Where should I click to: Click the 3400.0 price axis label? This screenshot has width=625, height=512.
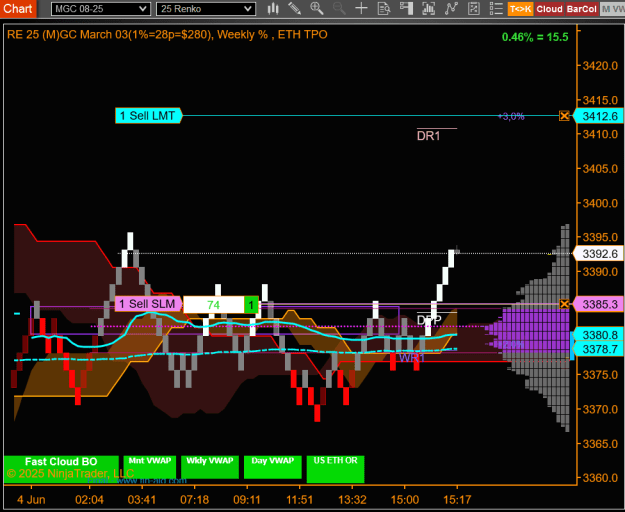(x=600, y=203)
